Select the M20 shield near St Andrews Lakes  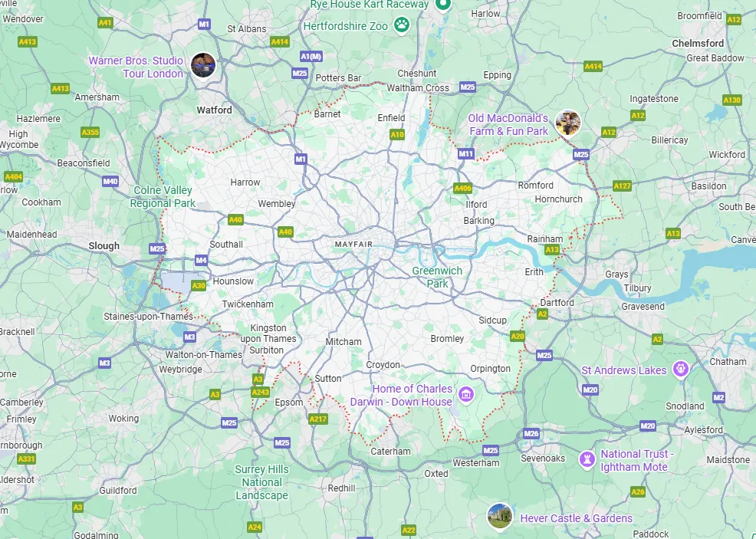(x=590, y=389)
